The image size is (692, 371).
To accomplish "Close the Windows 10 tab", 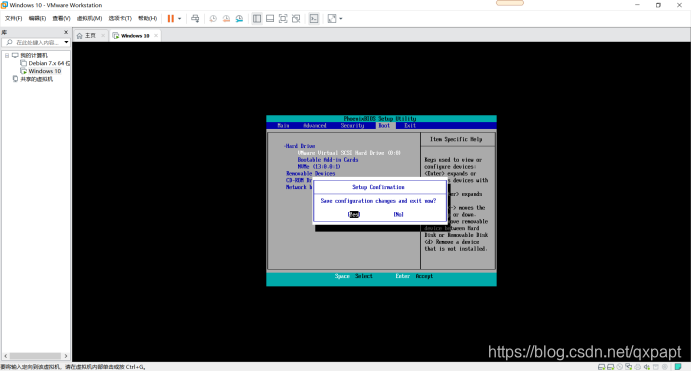I will pyautogui.click(x=156, y=36).
